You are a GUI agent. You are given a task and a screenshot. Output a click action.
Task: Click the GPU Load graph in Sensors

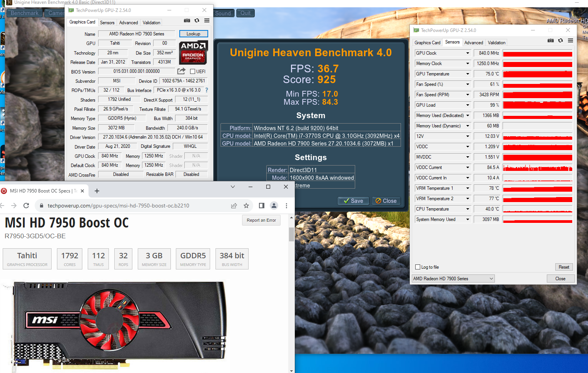(x=538, y=105)
